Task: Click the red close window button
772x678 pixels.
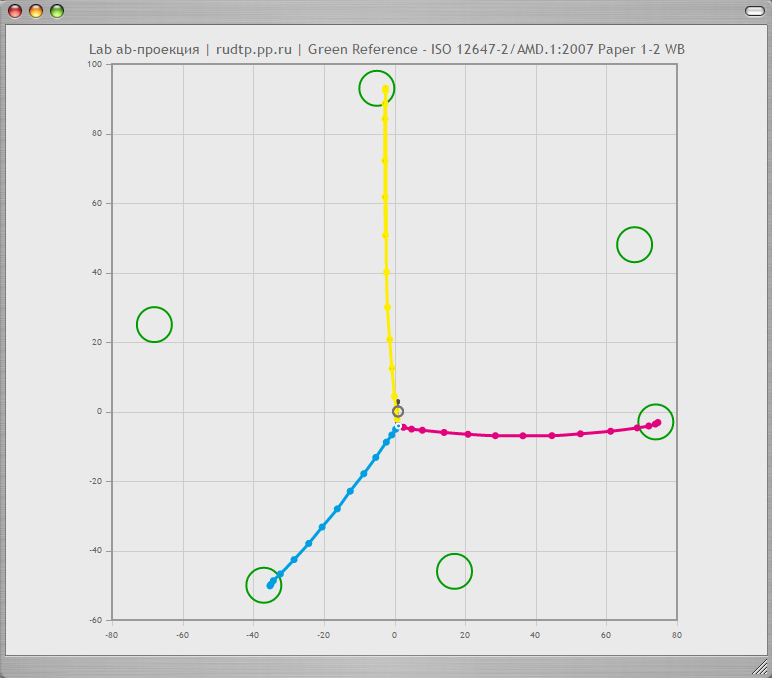Action: pyautogui.click(x=15, y=11)
